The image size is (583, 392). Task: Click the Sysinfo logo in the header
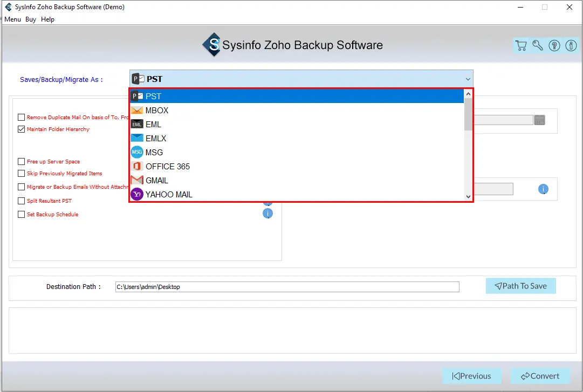click(x=212, y=45)
